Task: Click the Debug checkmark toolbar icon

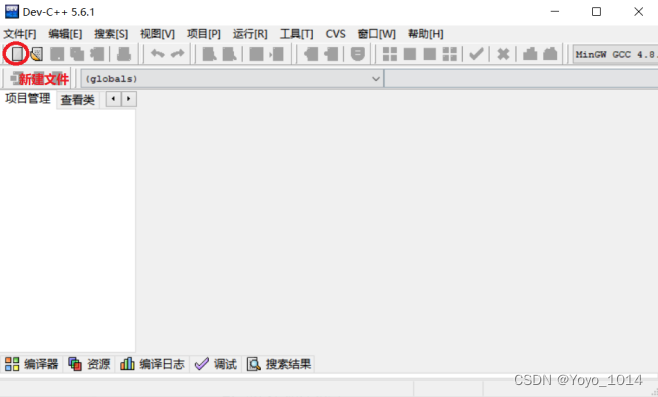Action: click(x=476, y=54)
